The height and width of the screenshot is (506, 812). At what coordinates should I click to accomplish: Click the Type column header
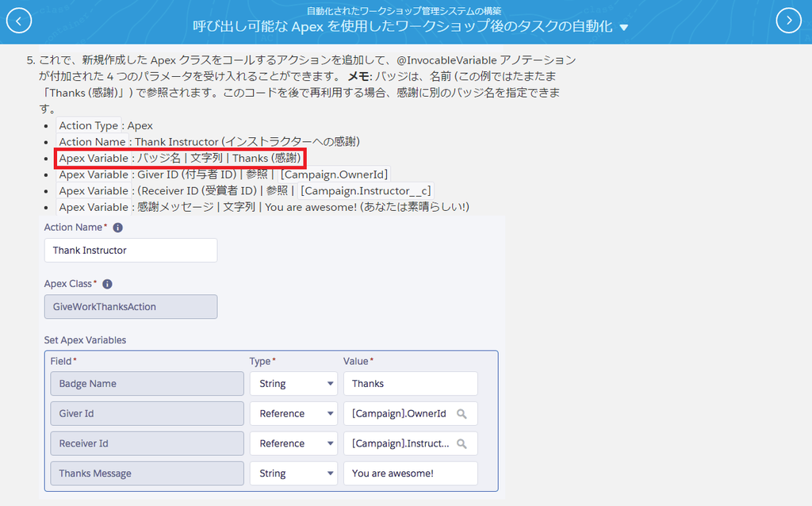point(262,361)
